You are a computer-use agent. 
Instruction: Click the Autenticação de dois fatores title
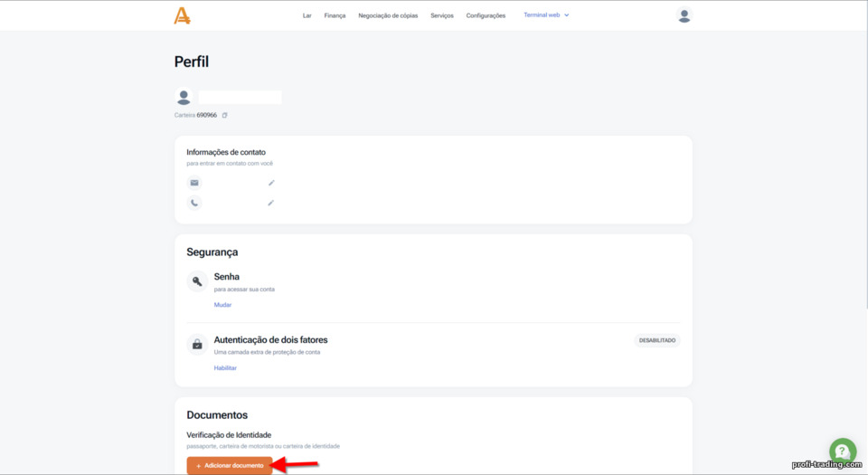tap(270, 340)
